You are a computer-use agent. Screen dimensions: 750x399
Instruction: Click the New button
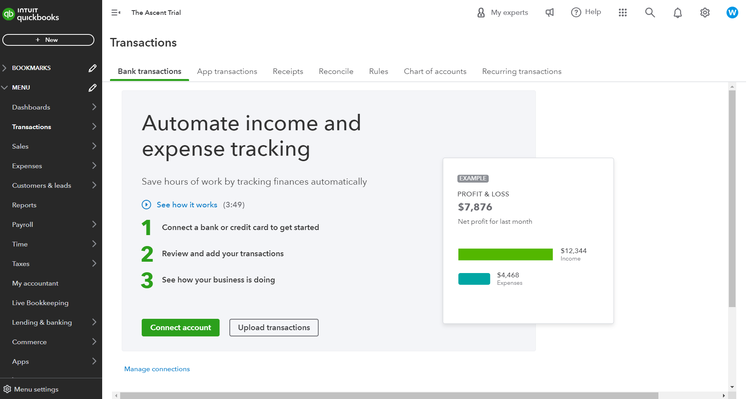(48, 40)
